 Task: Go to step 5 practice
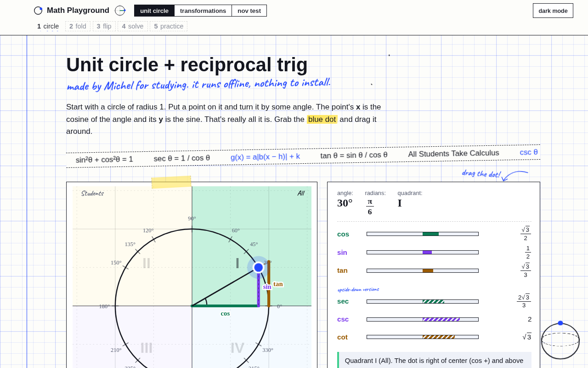[x=169, y=26]
